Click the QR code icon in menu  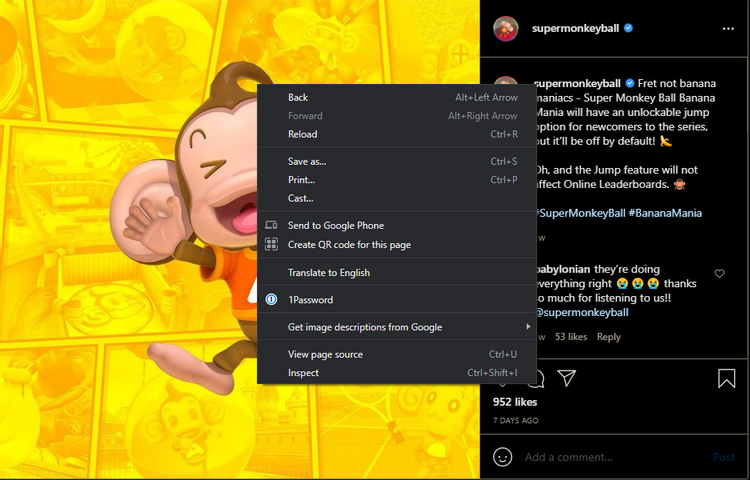[271, 245]
